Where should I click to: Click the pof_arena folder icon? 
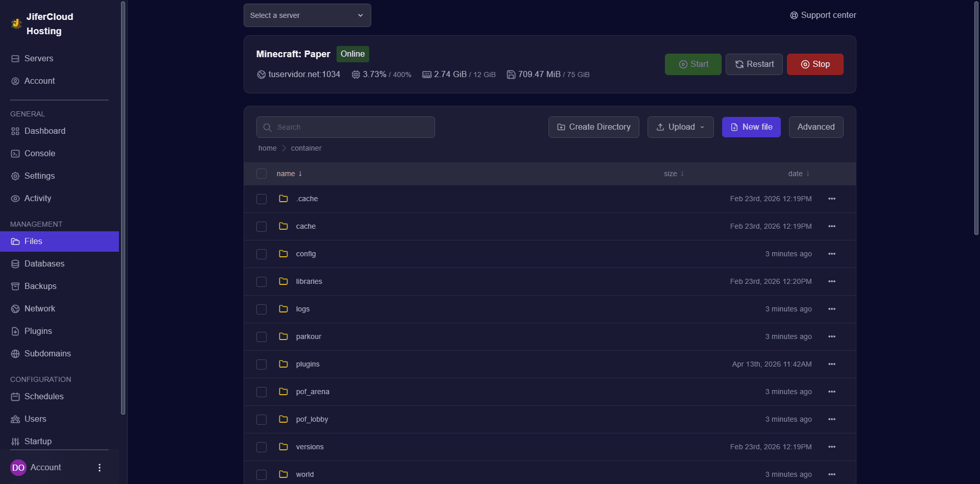click(x=283, y=392)
